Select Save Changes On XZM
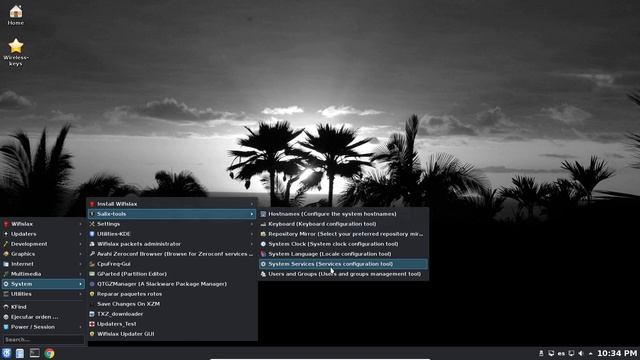 (x=172, y=304)
